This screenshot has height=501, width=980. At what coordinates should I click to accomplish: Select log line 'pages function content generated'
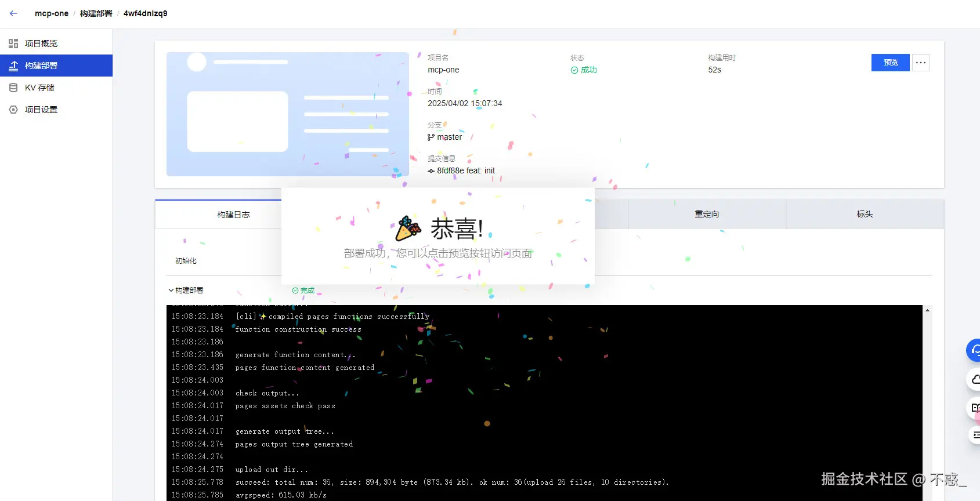(305, 368)
